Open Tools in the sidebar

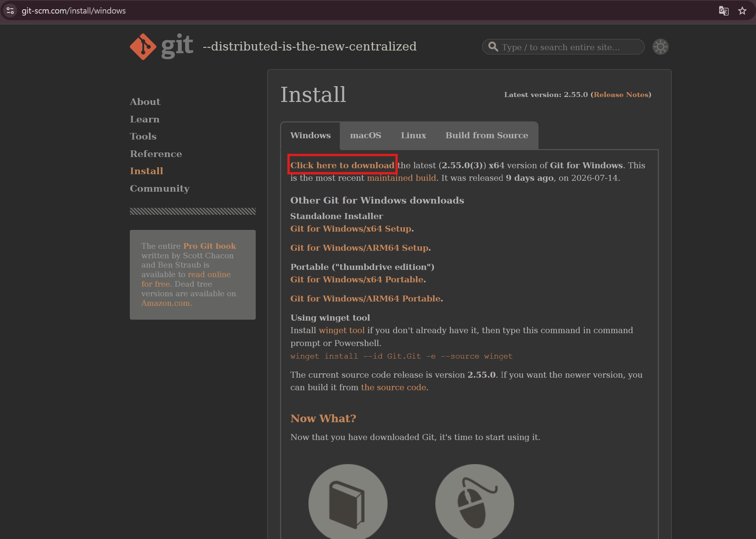coord(143,137)
